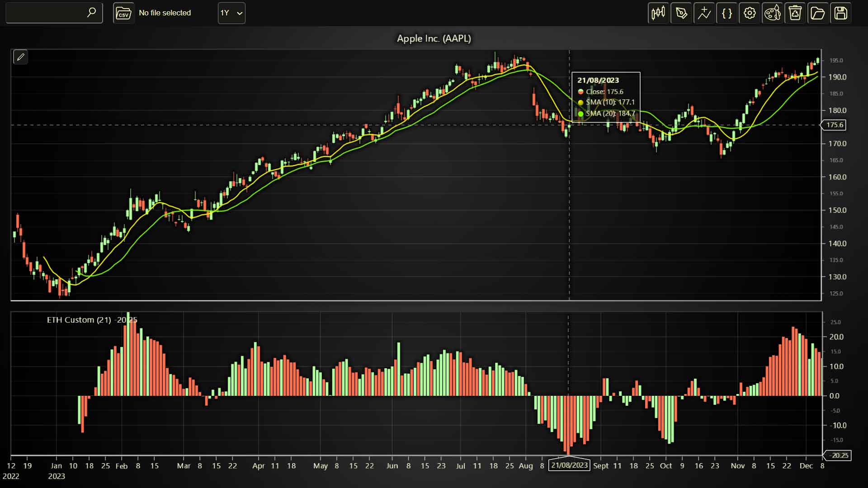Click the 130.0 price axis label

point(837,277)
